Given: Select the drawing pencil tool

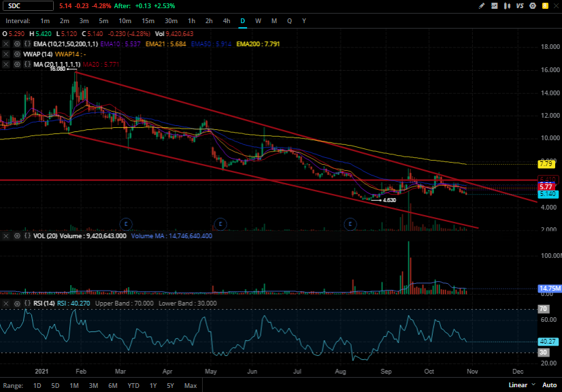Looking at the screenshot, I should [x=481, y=5].
